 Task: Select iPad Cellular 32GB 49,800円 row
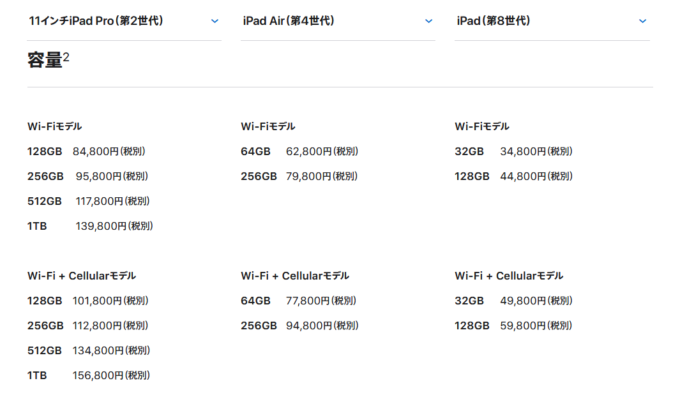click(514, 300)
